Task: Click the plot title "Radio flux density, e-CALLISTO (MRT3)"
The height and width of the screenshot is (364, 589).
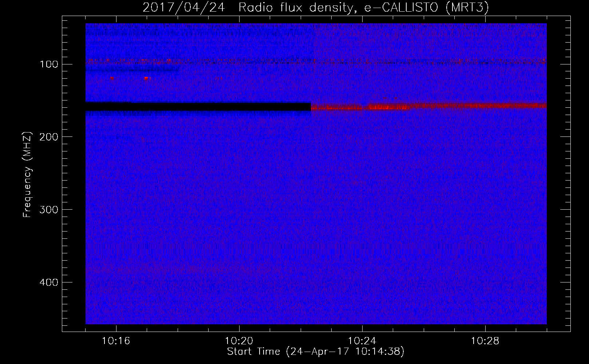Action: tap(364, 7)
